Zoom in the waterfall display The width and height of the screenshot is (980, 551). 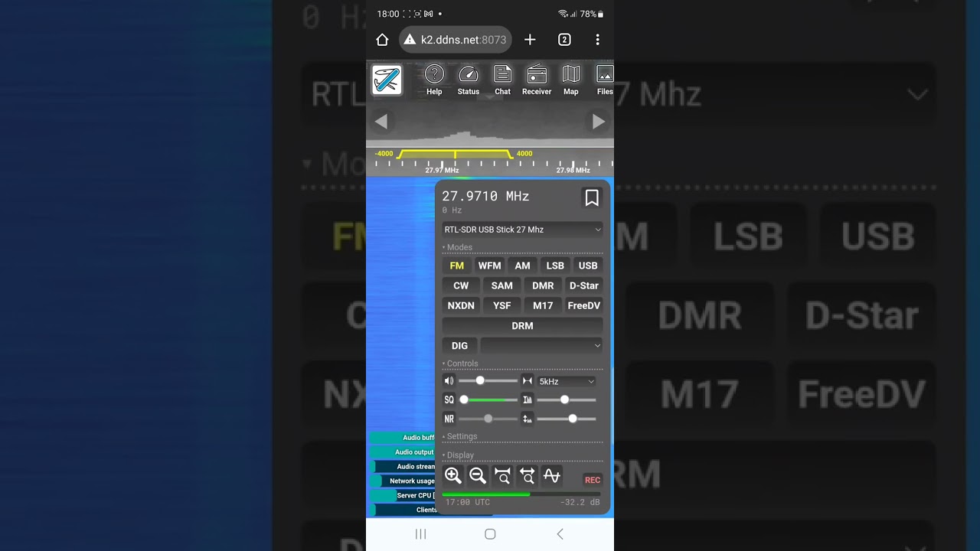point(453,476)
